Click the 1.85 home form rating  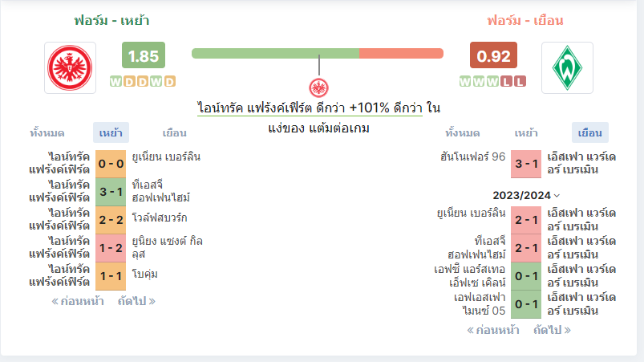tap(144, 55)
